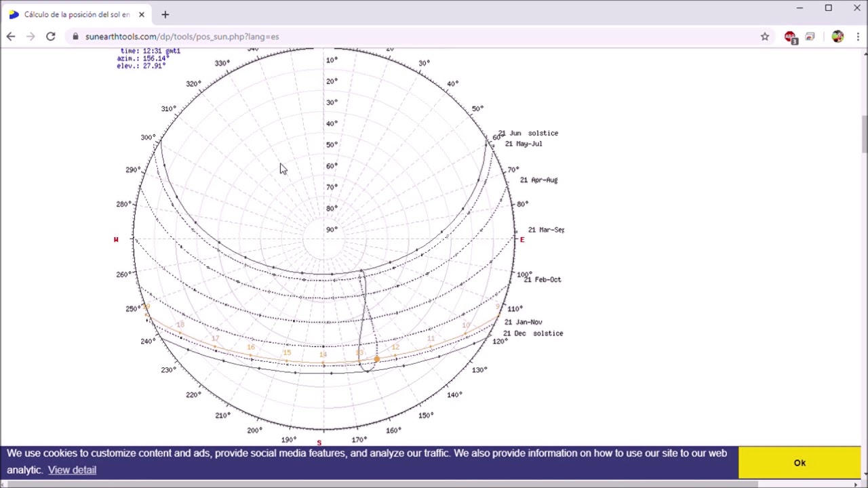The image size is (868, 488).
Task: Click the 200° azimuth label
Action: click(255, 430)
